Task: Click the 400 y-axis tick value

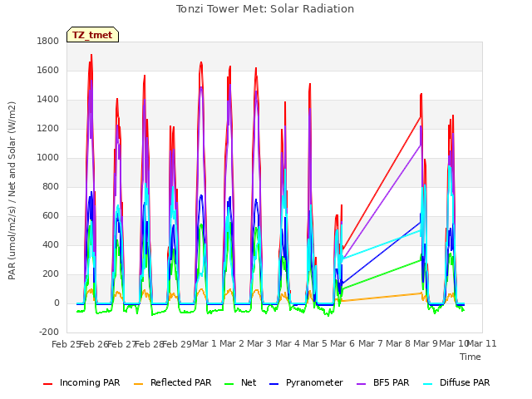Action: point(51,245)
